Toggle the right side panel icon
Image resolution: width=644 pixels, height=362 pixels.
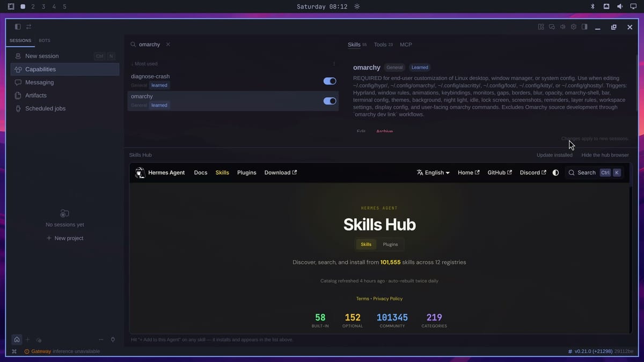coord(584,27)
